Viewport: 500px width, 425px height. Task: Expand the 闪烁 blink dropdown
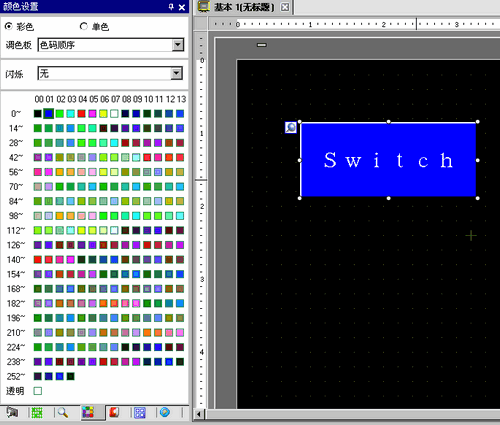pos(177,73)
